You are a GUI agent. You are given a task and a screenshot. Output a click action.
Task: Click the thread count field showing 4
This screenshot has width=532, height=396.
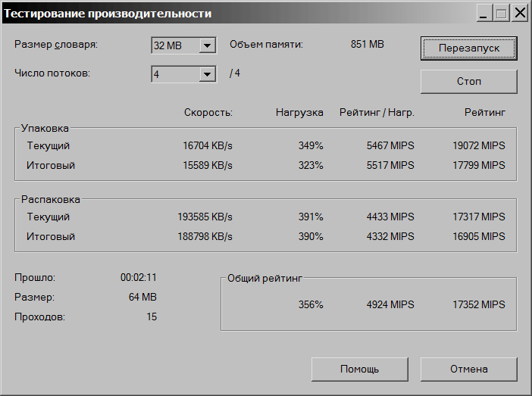point(174,74)
